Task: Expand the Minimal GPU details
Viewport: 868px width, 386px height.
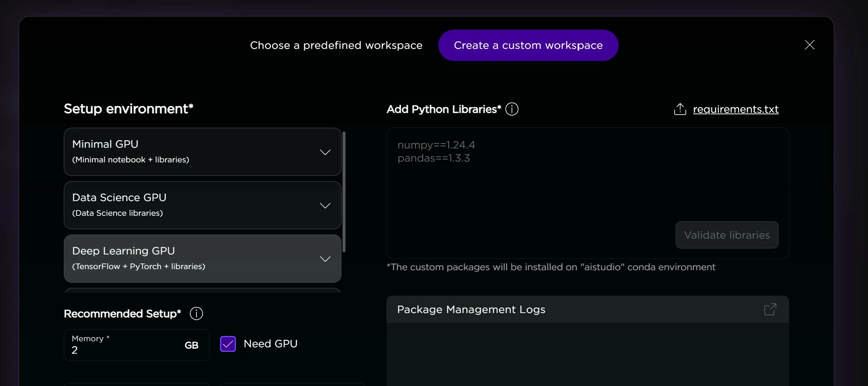Action: pyautogui.click(x=325, y=152)
